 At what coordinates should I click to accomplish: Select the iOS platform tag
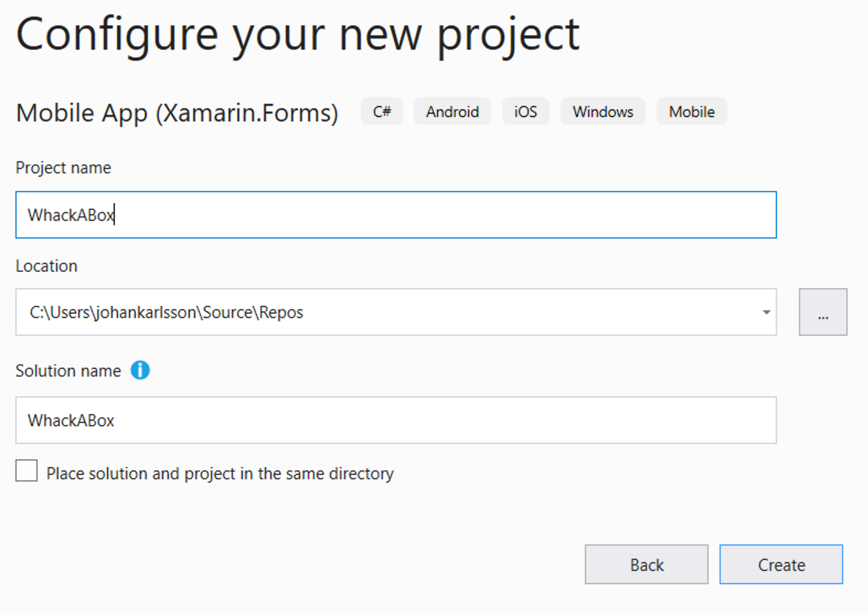pyautogui.click(x=525, y=112)
